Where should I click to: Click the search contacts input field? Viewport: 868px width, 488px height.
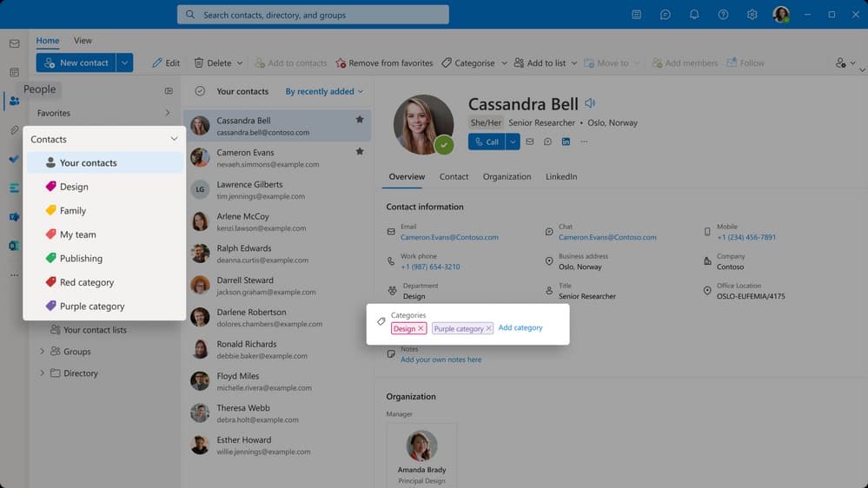pos(313,15)
